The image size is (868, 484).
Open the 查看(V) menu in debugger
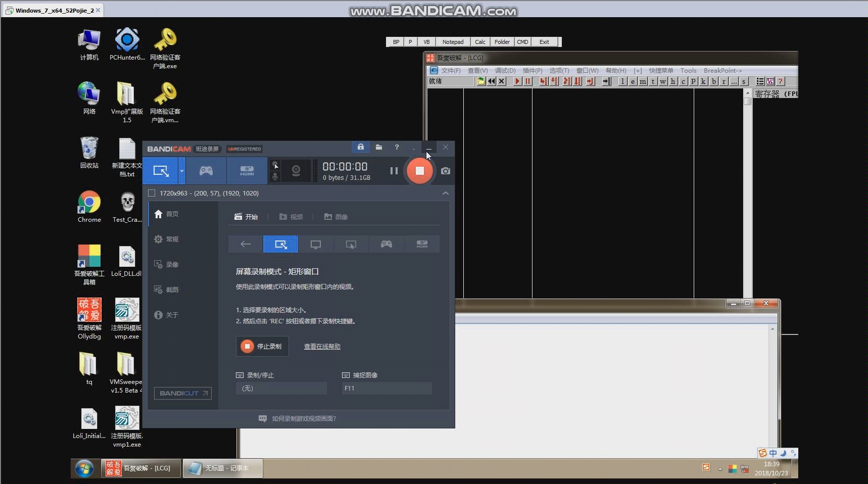(x=477, y=71)
